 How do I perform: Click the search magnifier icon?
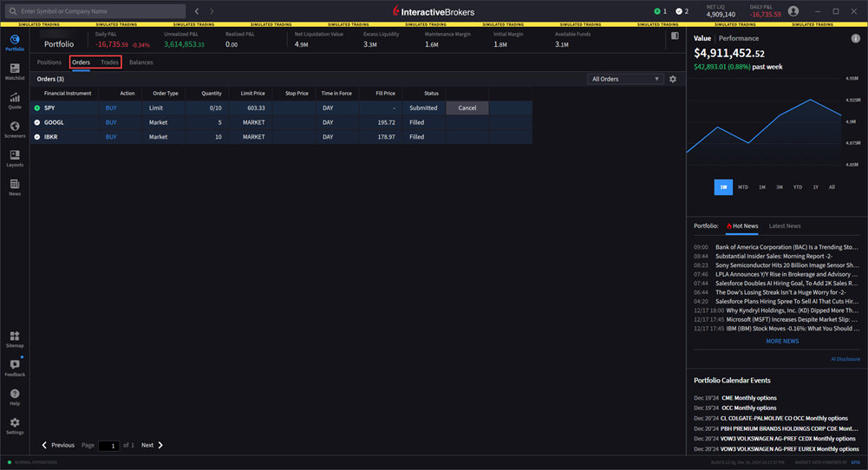(13, 11)
